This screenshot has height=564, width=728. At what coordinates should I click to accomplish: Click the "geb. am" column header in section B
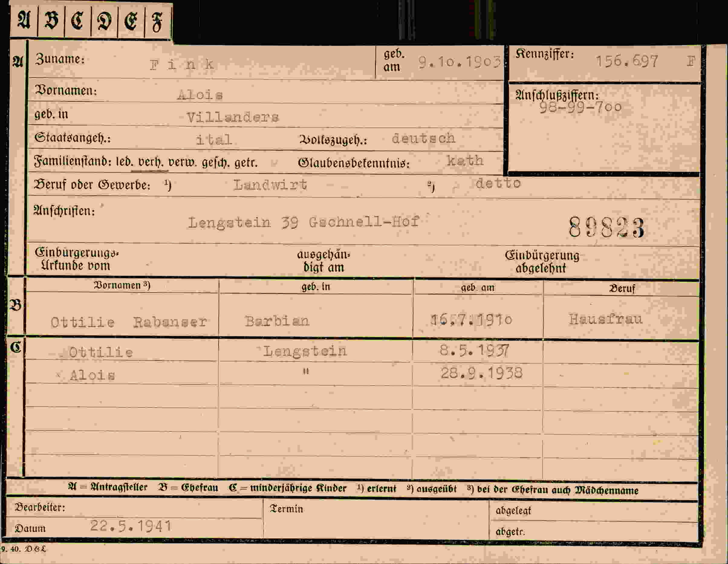[478, 287]
